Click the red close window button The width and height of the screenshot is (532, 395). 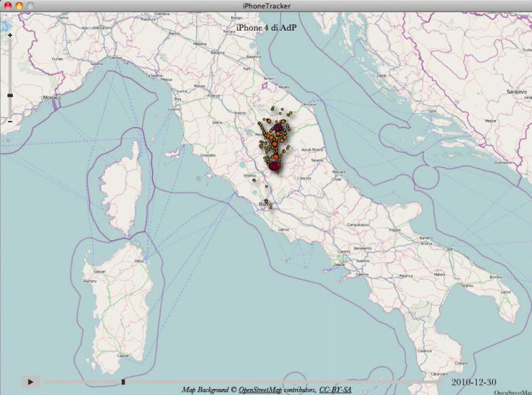[7, 5]
